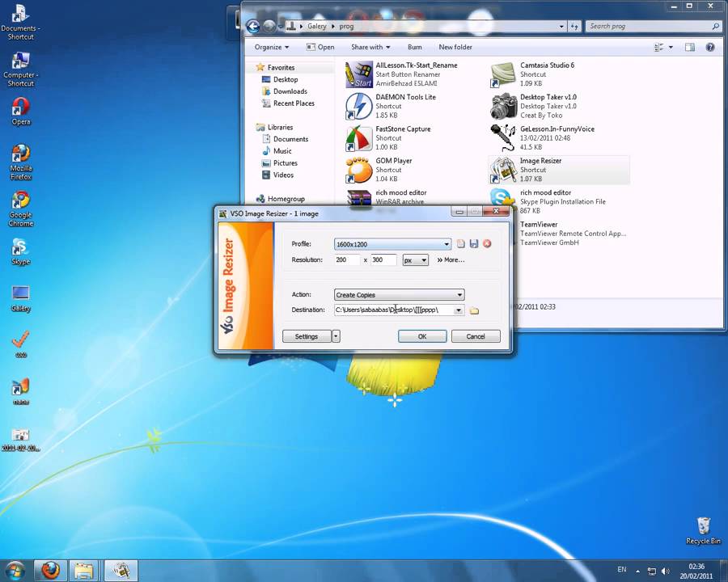Select Recent Places in navigation pane
This screenshot has height=582, width=728.
click(x=294, y=103)
